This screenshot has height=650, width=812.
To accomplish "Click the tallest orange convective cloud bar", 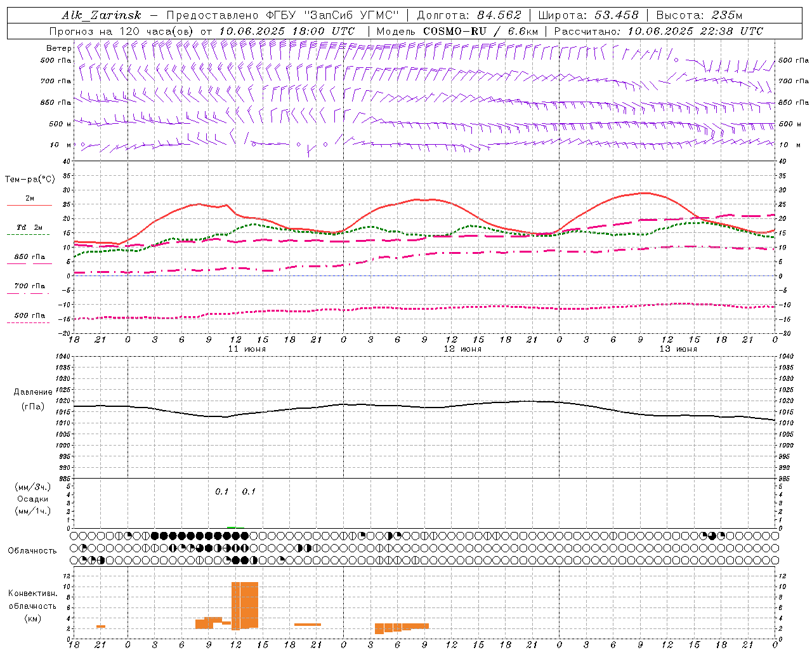I will (x=245, y=606).
